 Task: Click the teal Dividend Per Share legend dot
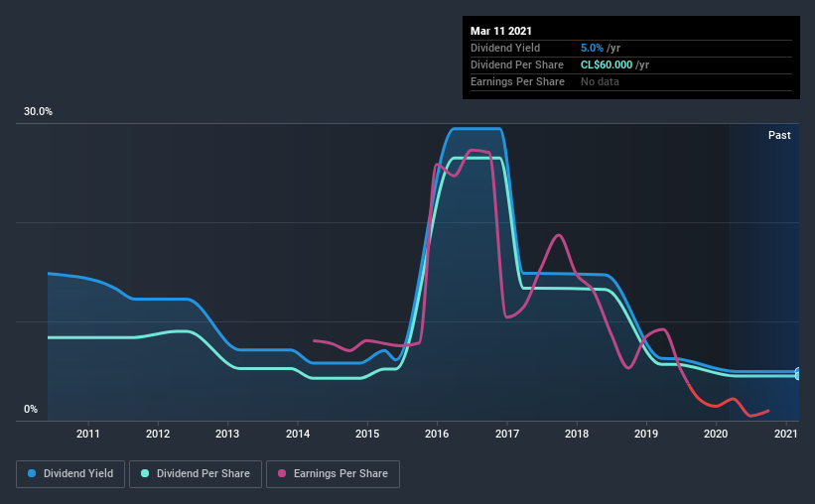145,473
